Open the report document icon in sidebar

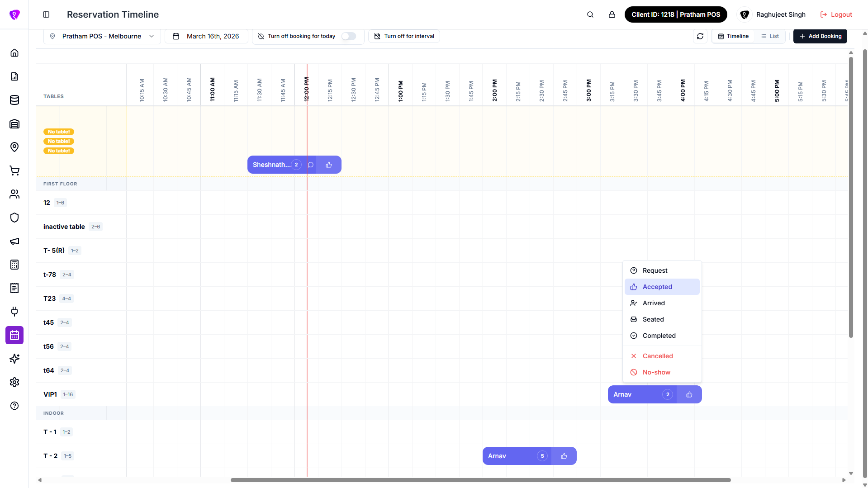(14, 76)
